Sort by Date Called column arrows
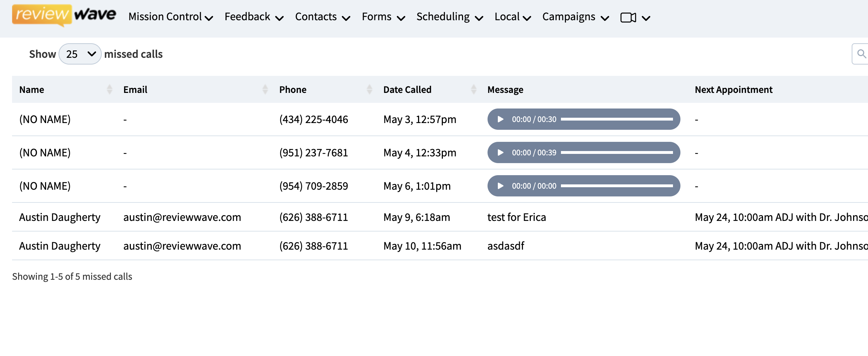868x356 pixels. point(473,89)
